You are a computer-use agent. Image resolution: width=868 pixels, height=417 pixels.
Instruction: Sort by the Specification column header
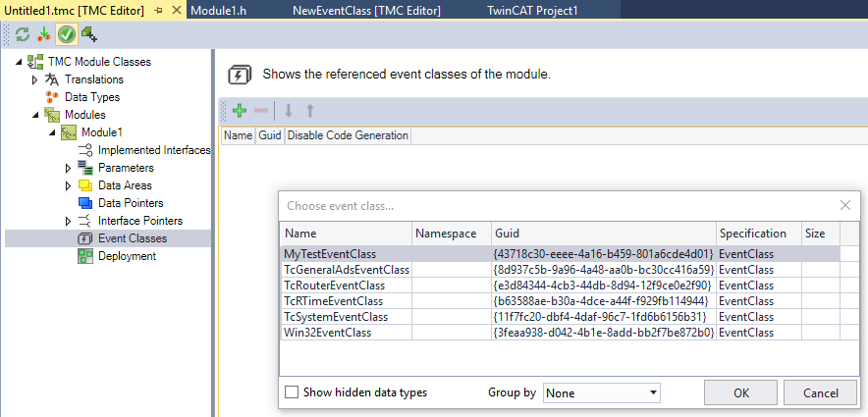(758, 234)
